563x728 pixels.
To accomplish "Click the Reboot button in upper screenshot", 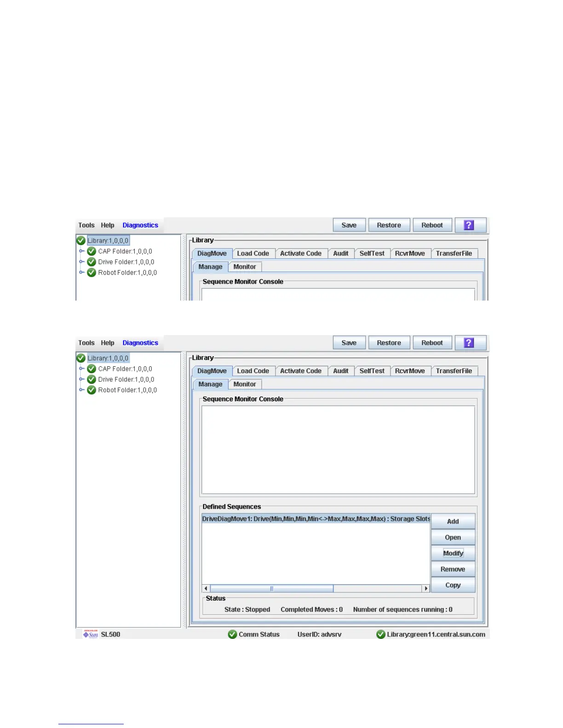I will coord(432,225).
